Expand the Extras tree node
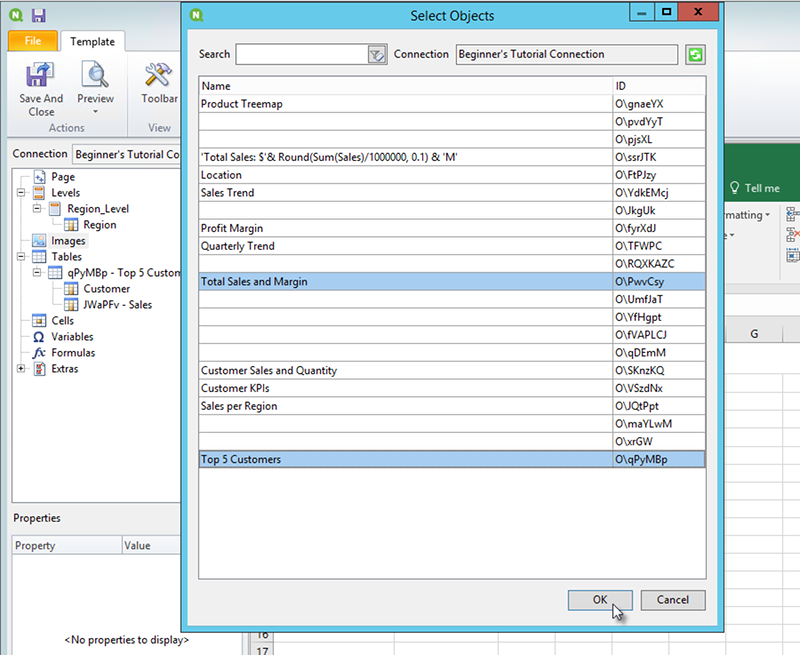This screenshot has height=655, width=800. [22, 369]
